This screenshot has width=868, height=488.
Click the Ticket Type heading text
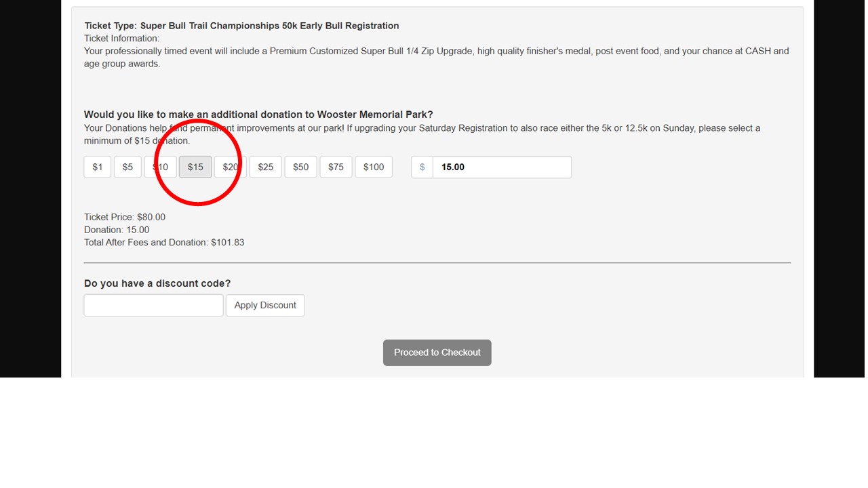click(x=241, y=26)
